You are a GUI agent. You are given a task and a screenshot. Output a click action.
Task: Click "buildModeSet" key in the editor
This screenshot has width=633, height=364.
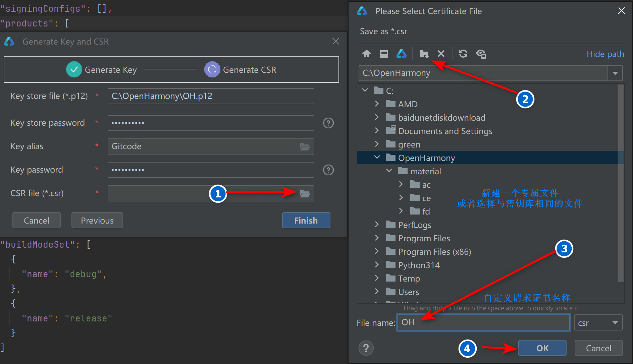38,244
